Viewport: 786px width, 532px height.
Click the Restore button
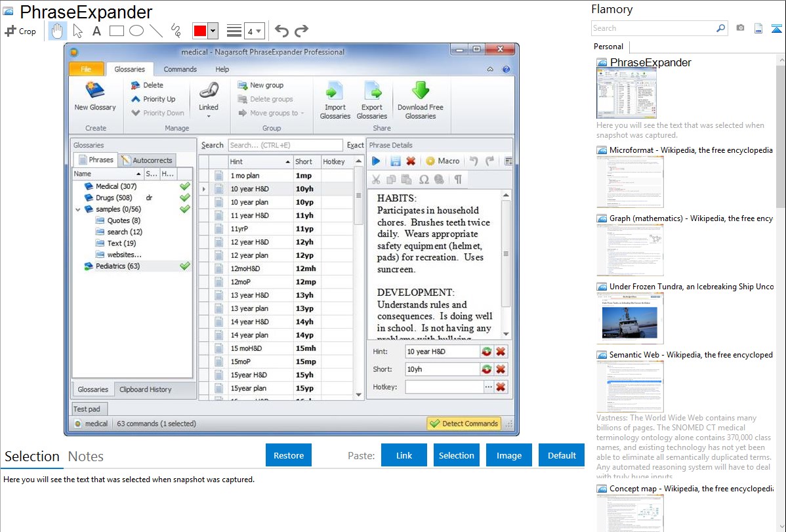point(289,455)
